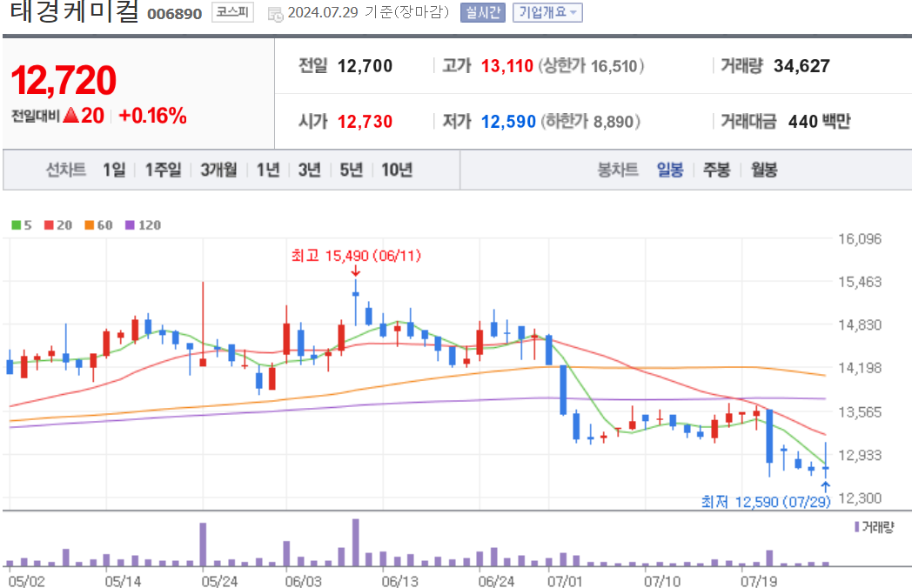Click the red 20-day moving average swatch
This screenshot has width=912, height=588.
(x=49, y=225)
